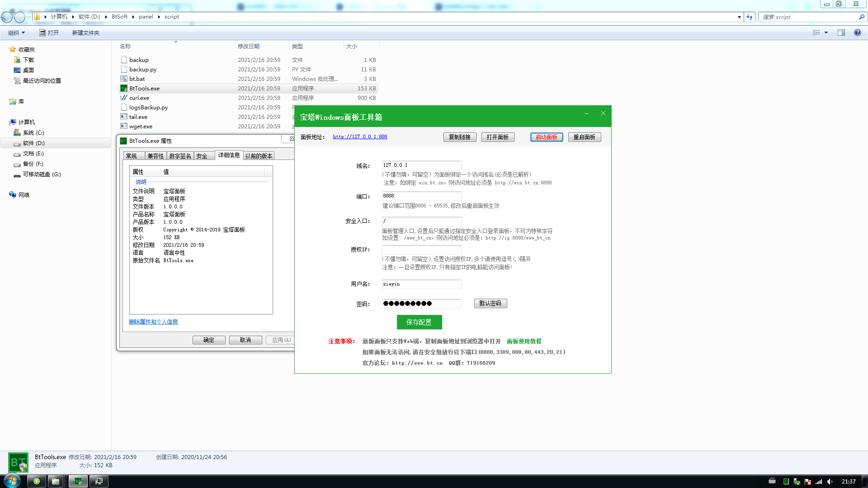This screenshot has width=868, height=488.
Task: Switch to 详细信息 tab in properties
Action: click(229, 155)
